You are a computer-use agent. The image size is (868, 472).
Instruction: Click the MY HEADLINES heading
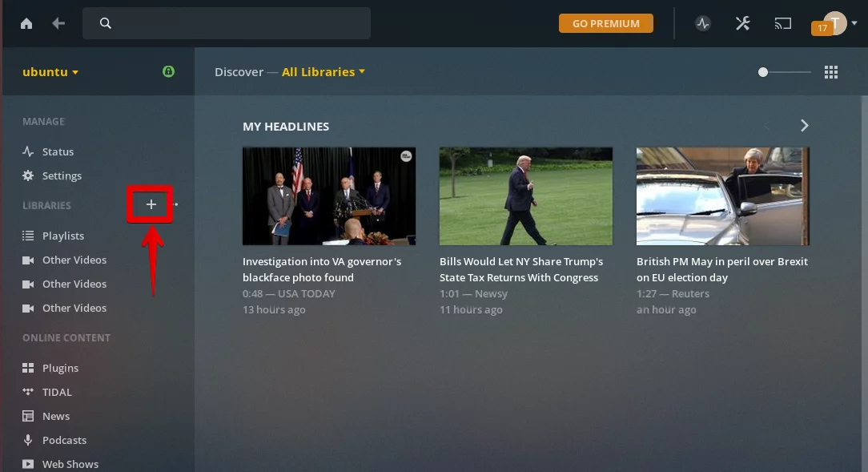[286, 127]
